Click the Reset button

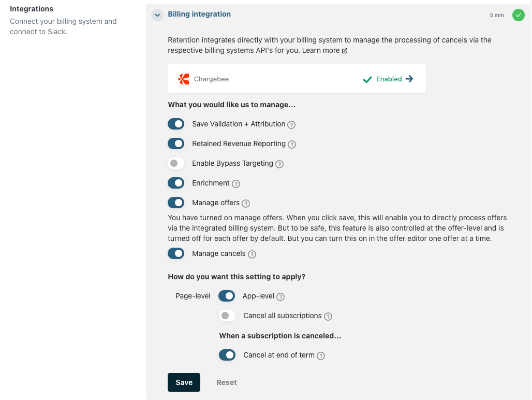(x=226, y=382)
